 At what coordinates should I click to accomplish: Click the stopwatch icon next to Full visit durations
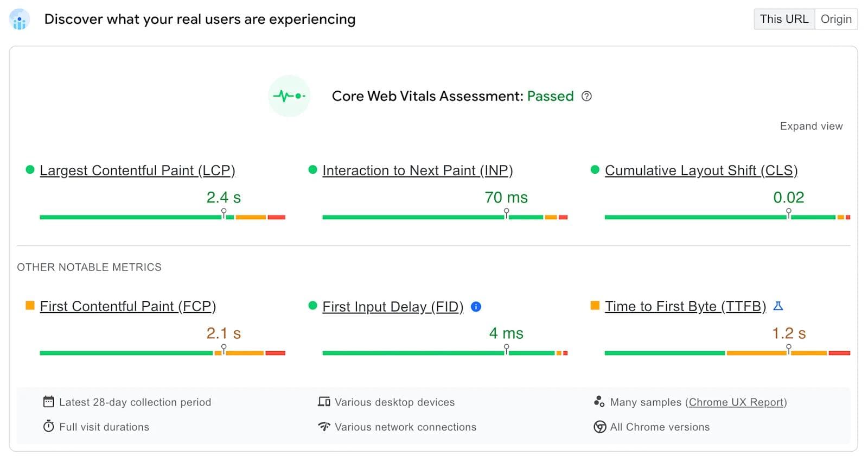pos(49,427)
